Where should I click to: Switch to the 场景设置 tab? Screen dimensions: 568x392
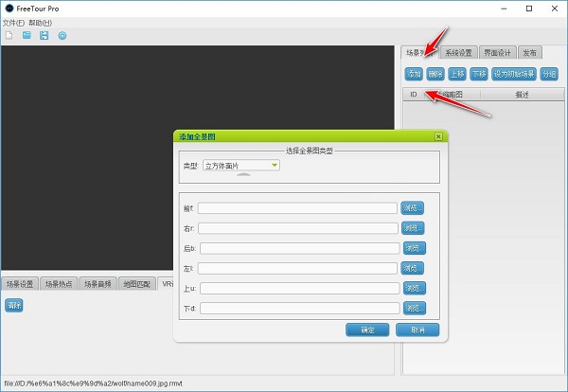tap(20, 284)
